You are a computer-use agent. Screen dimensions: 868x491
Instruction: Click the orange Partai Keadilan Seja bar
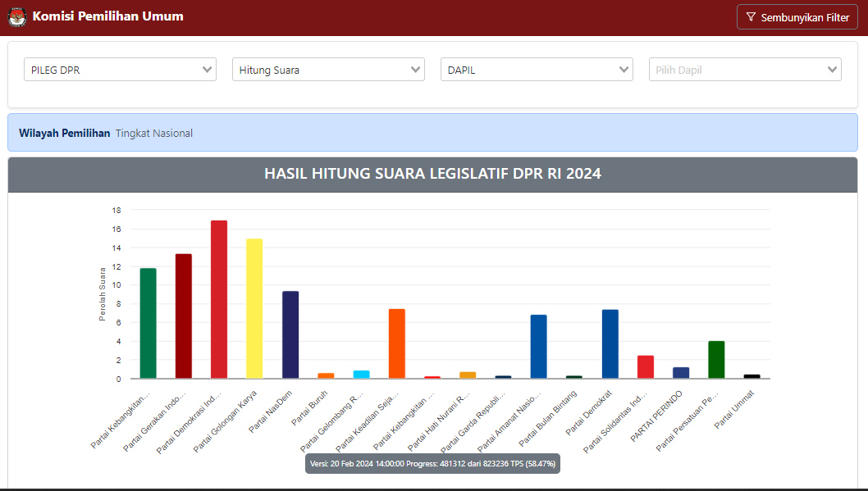click(x=397, y=344)
